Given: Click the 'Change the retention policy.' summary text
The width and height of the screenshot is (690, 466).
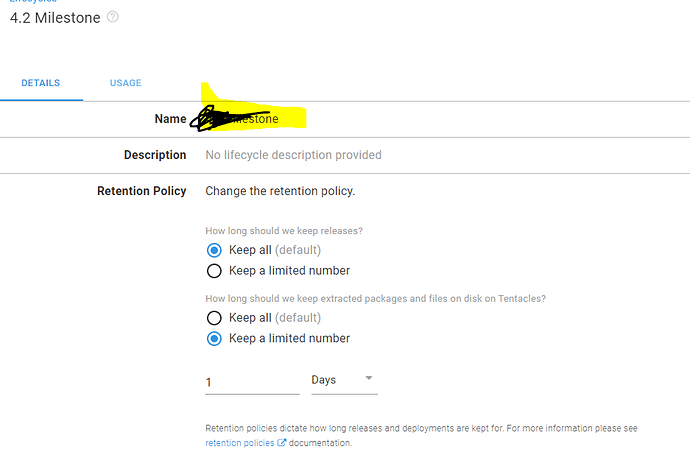Looking at the screenshot, I should [280, 191].
